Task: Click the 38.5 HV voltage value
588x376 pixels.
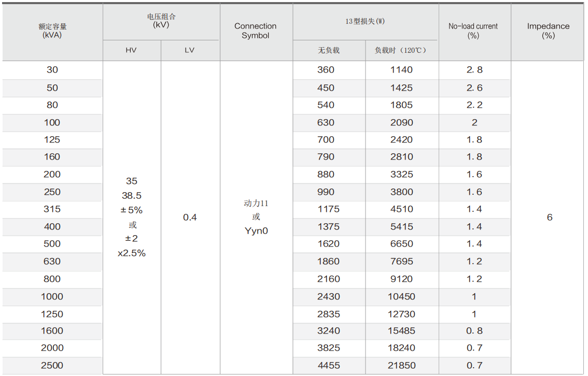Action: click(132, 196)
